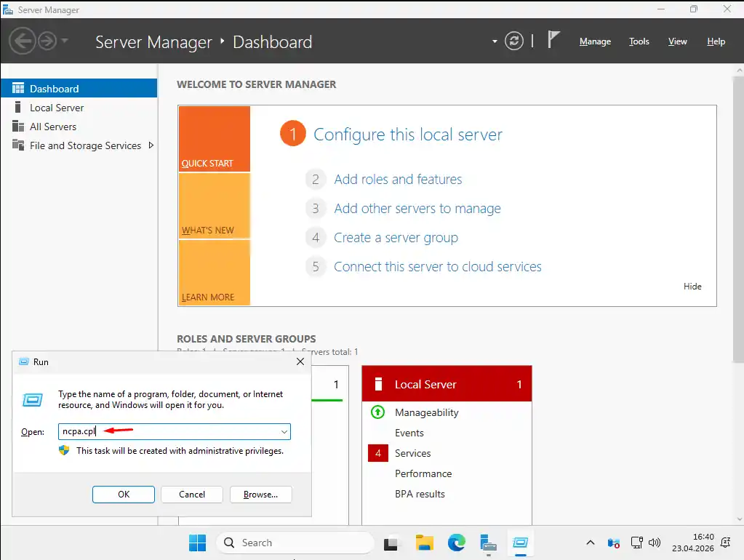The image size is (744, 560).
Task: Open dropdown arrow left of refresh icon
Action: click(495, 41)
